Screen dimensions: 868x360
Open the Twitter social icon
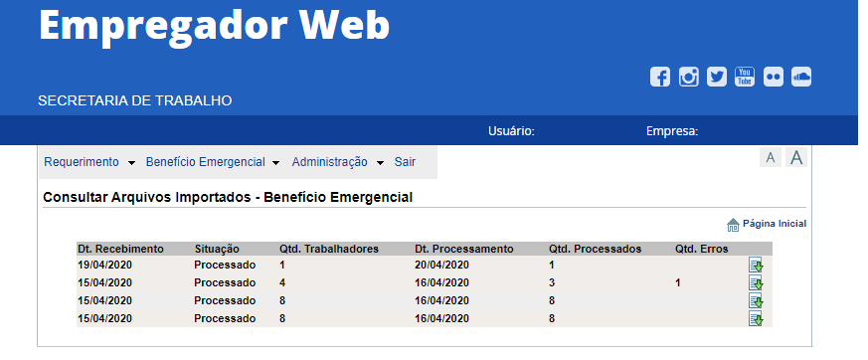[717, 77]
